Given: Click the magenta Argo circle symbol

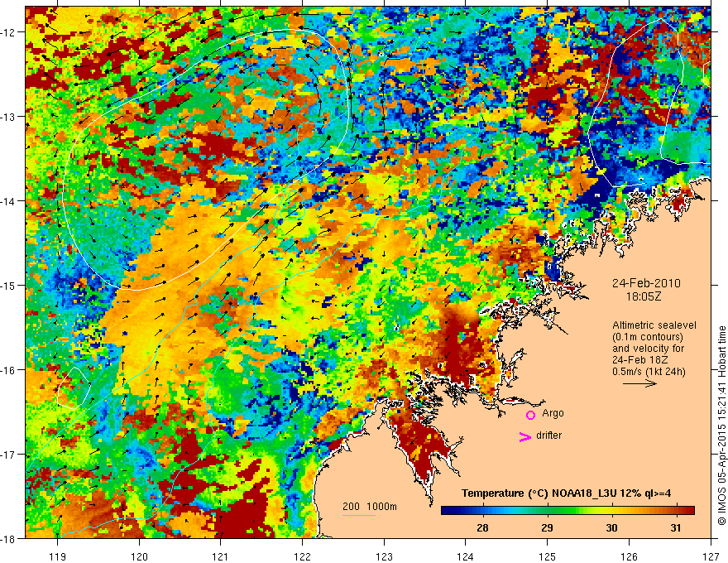Looking at the screenshot, I should pyautogui.click(x=530, y=415).
